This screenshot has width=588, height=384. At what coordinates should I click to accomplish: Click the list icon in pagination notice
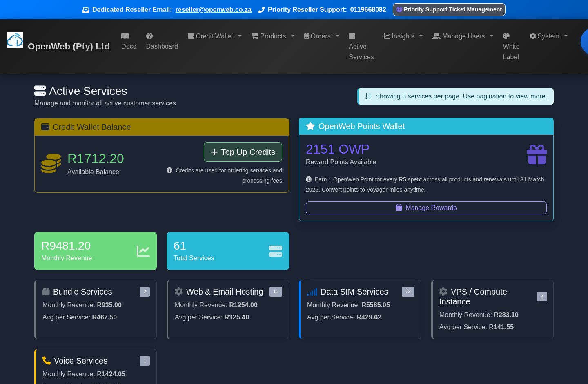point(369,96)
